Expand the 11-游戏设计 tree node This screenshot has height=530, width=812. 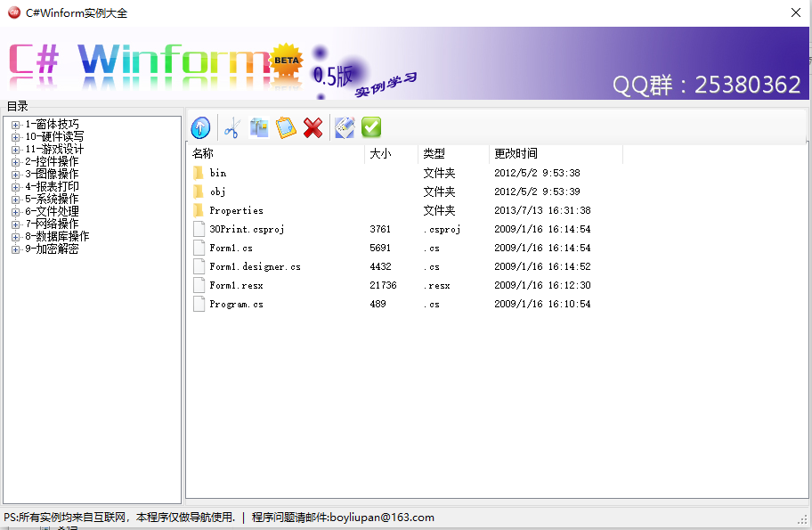click(15, 150)
